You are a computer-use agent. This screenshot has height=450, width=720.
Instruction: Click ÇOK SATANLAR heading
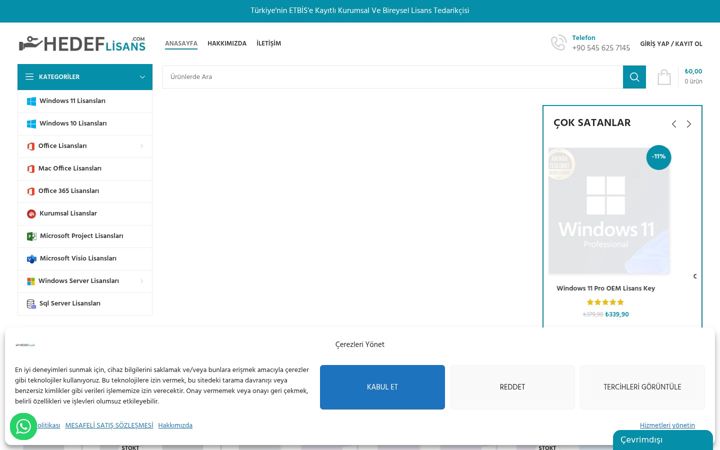592,123
